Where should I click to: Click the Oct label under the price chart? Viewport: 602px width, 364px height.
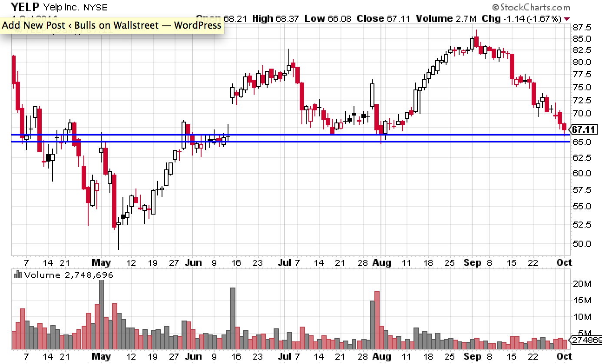tap(564, 263)
